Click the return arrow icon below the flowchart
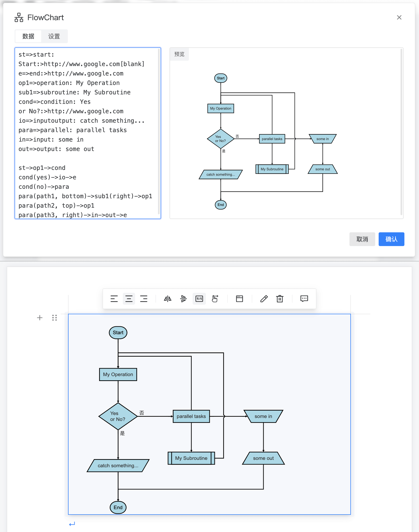The width and height of the screenshot is (419, 532). tap(72, 524)
